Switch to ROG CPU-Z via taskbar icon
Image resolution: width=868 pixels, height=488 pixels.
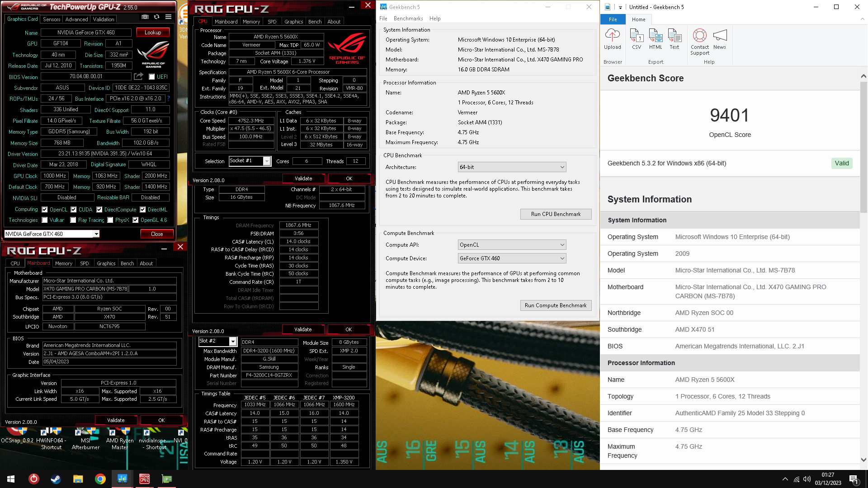144,479
